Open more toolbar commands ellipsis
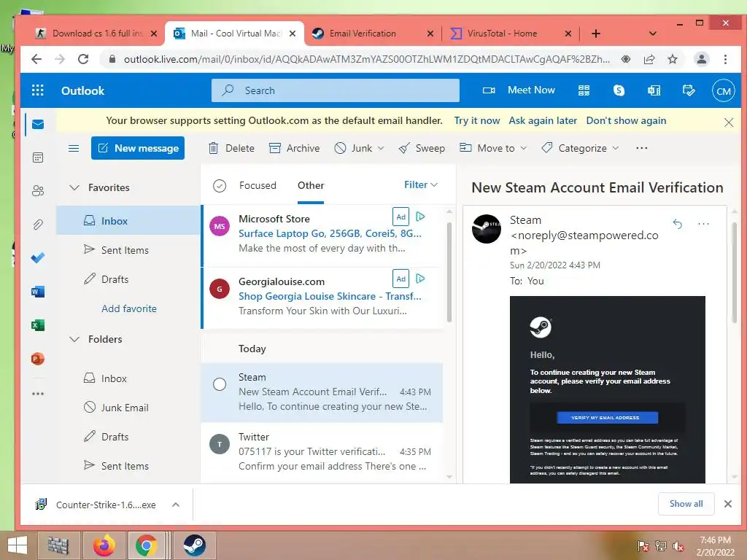 (642, 148)
